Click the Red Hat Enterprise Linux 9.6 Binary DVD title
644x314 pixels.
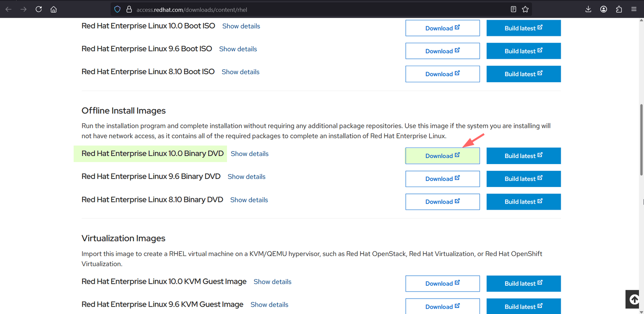(151, 177)
